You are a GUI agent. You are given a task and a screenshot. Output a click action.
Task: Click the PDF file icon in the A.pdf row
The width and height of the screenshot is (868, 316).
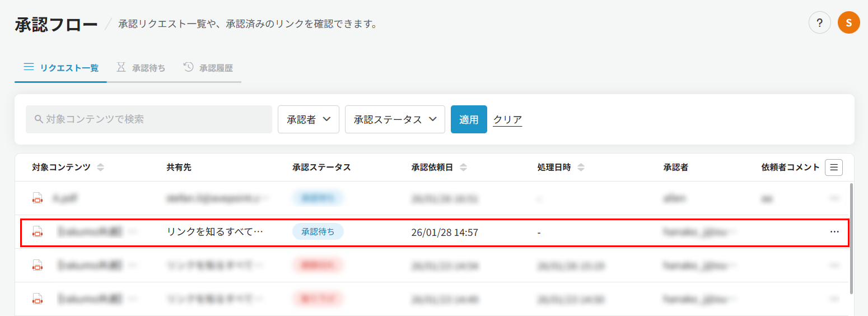pos(38,198)
